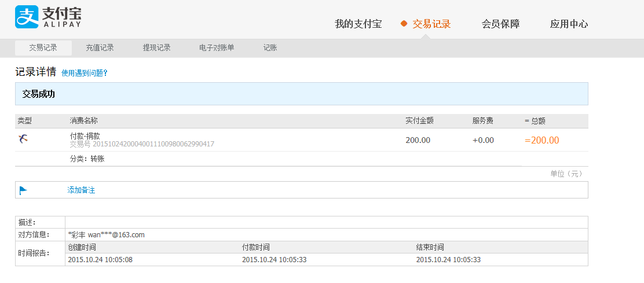Viewport: 644px width, 283px height.
Task: Click the 付款-捐款 transaction name
Action: click(85, 135)
